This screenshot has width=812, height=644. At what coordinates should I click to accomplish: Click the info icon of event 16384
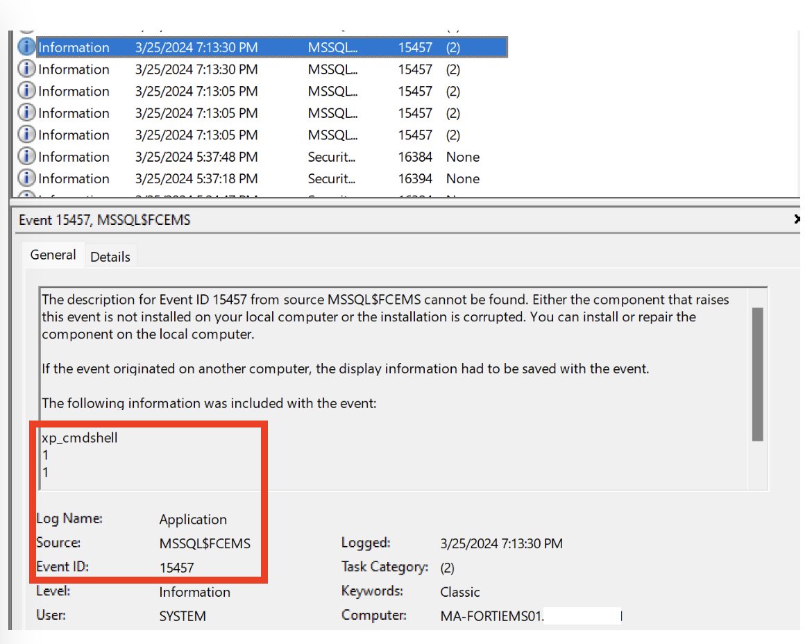click(x=26, y=156)
